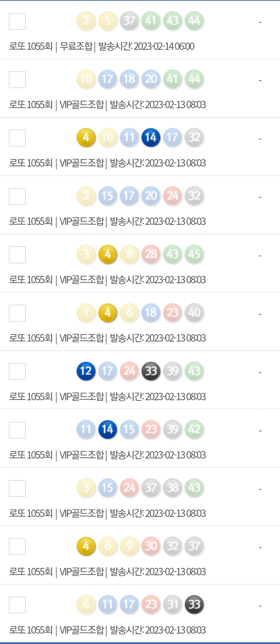The height and width of the screenshot is (644, 280).
Task: Click the yellow number 8 ball
Action: tap(129, 254)
